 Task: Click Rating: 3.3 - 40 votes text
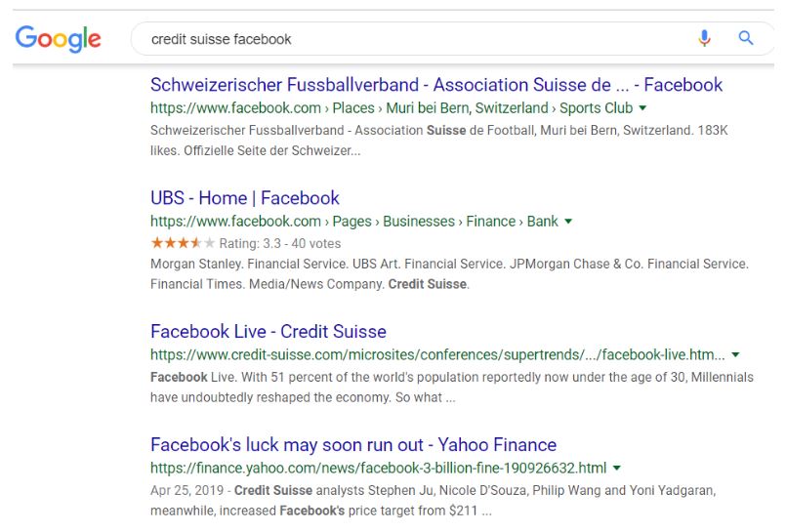(x=279, y=243)
